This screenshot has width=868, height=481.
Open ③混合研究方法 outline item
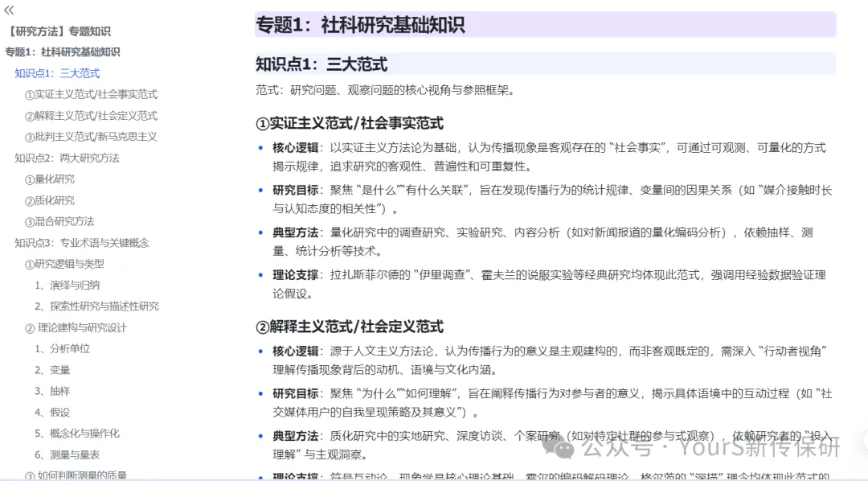tap(59, 221)
